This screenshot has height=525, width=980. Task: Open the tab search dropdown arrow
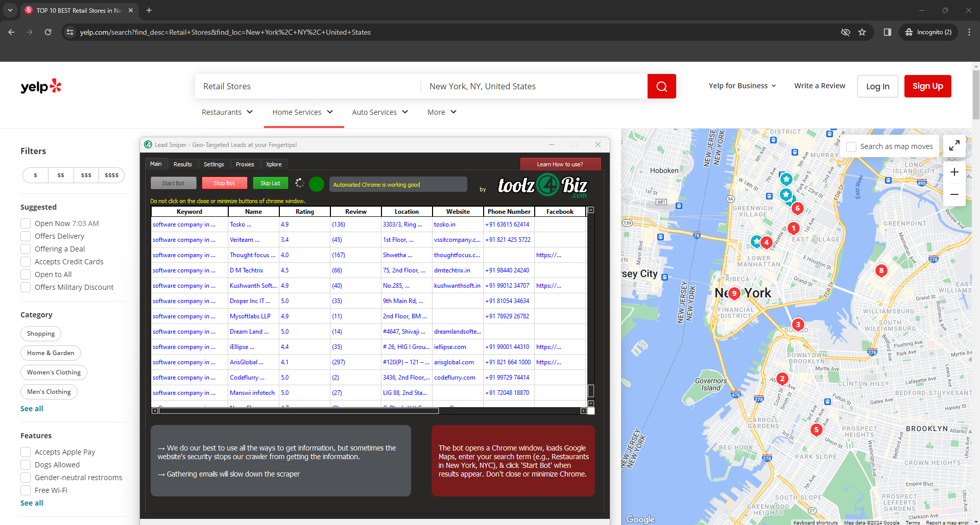coord(10,10)
